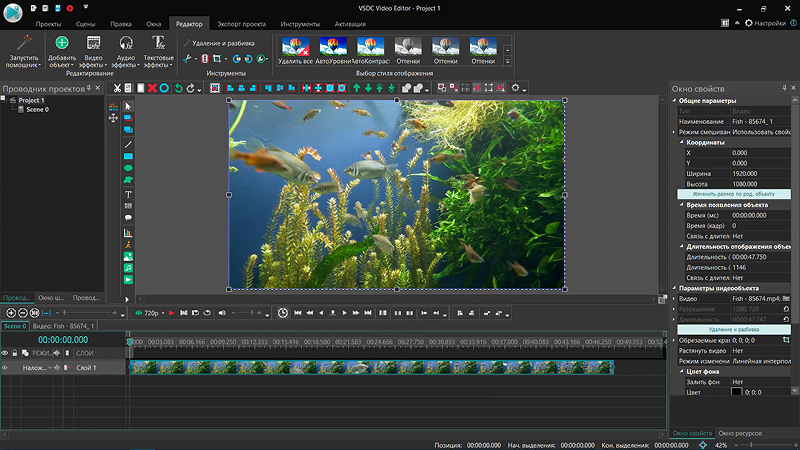The height and width of the screenshot is (450, 800).
Task: Click the red preview play button
Action: point(171,313)
